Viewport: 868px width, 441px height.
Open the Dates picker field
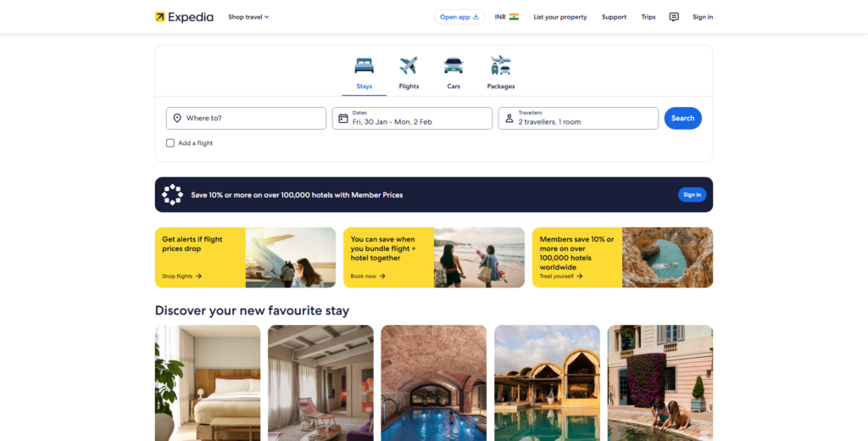click(x=413, y=118)
